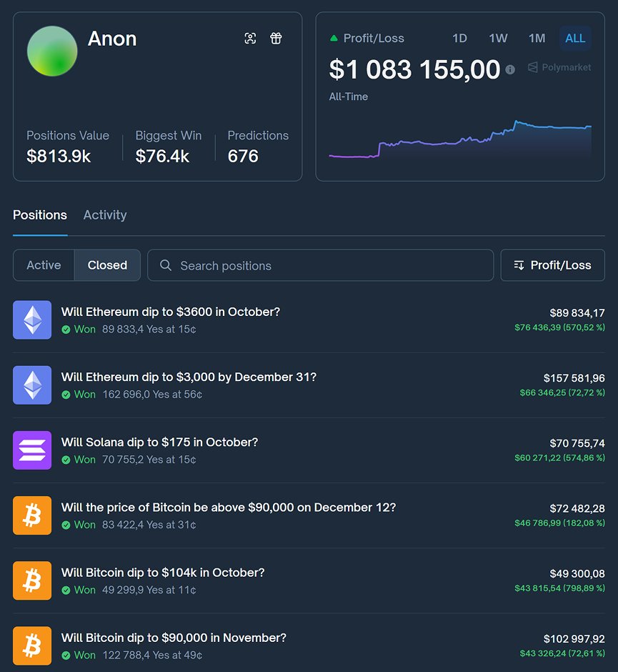Viewport: 618px width, 672px height.
Task: Click the Ethereum icon for the $3,000 December market
Action: click(x=32, y=385)
